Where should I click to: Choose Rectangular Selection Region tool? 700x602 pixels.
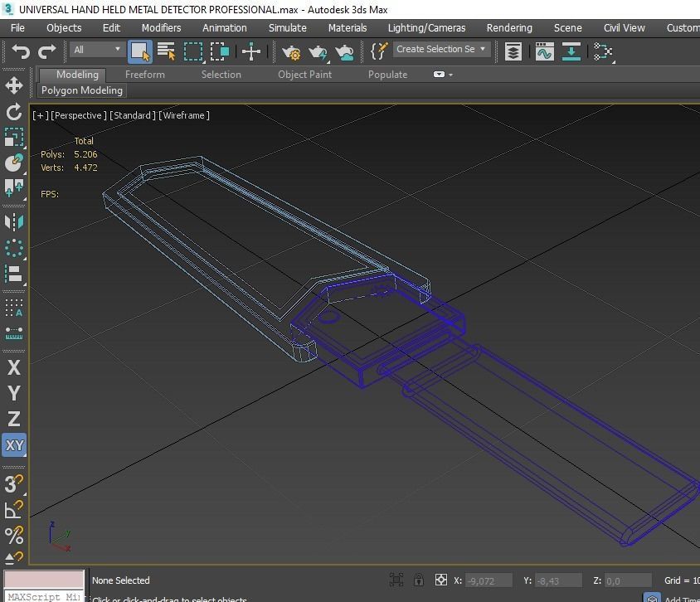click(x=193, y=51)
